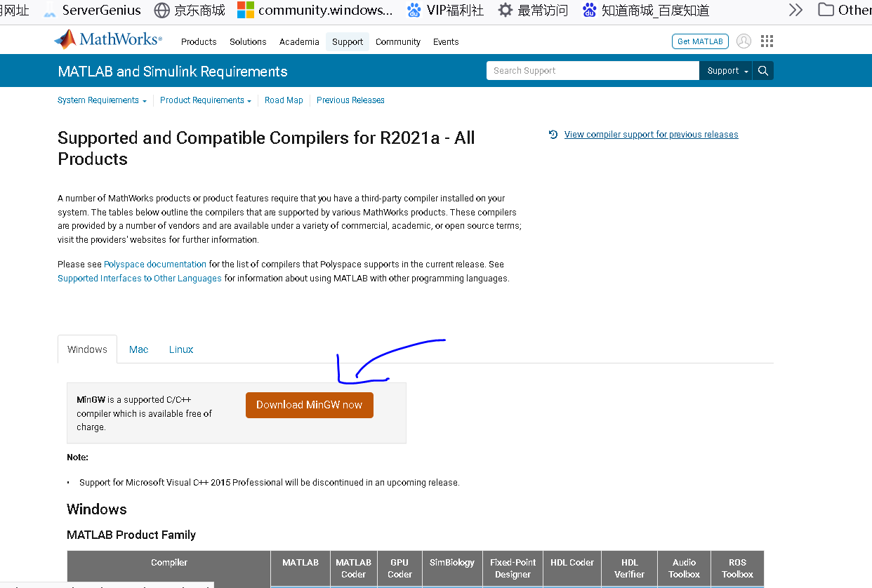872x588 pixels.
Task: Click the ServerGenius bookmark icon
Action: tap(49, 10)
